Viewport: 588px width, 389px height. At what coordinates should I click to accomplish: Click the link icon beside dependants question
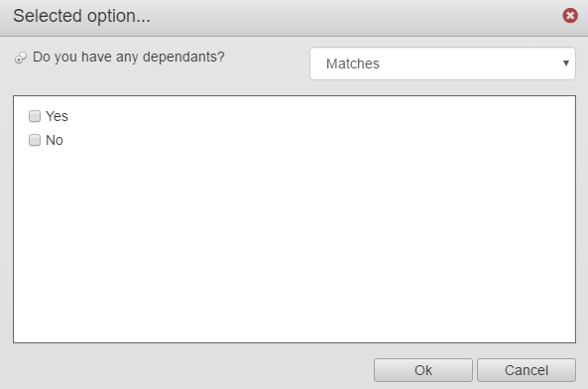21,58
